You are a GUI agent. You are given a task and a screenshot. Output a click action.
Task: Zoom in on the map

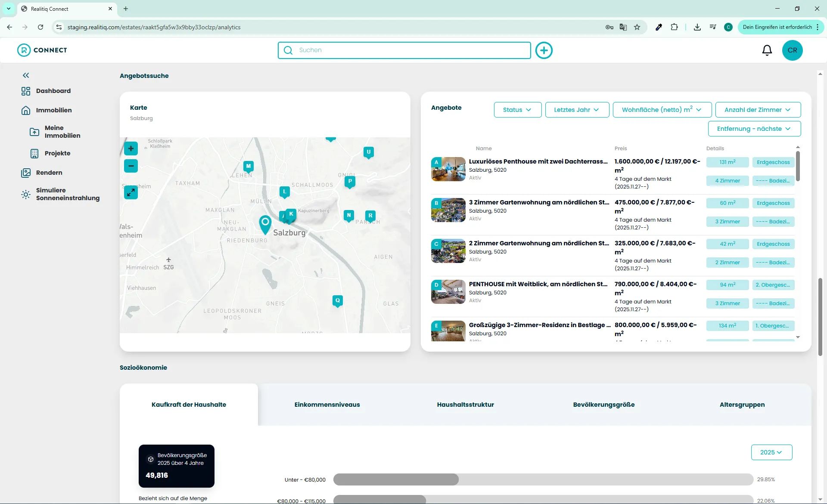click(x=131, y=148)
